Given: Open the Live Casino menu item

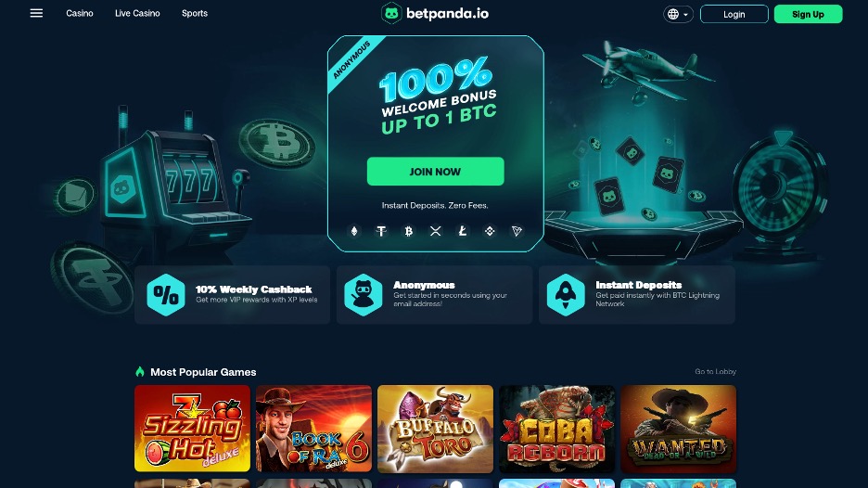Looking at the screenshot, I should pos(137,13).
